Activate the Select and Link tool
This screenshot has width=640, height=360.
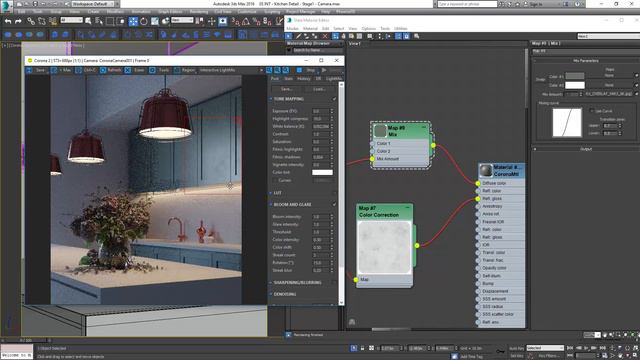[x=31, y=21]
